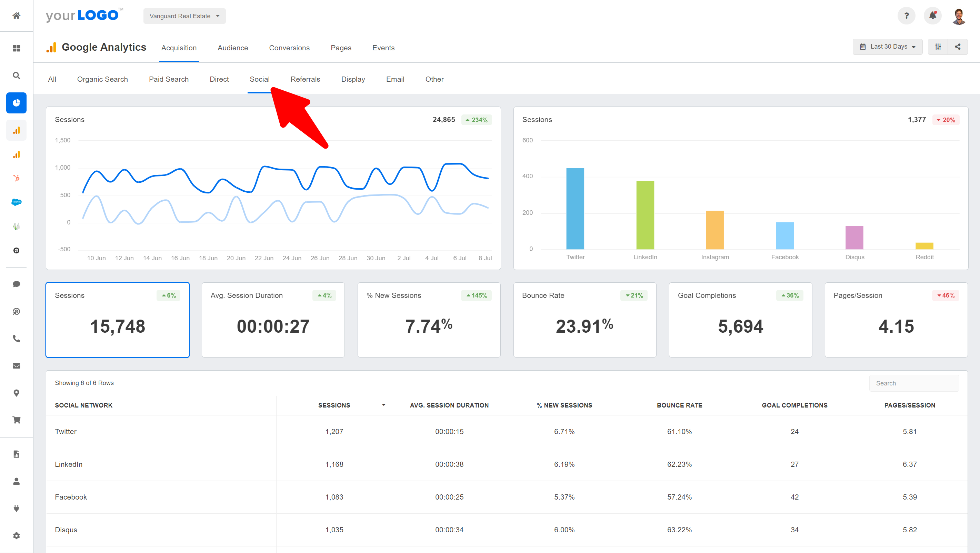Open the reports document icon

click(x=16, y=454)
